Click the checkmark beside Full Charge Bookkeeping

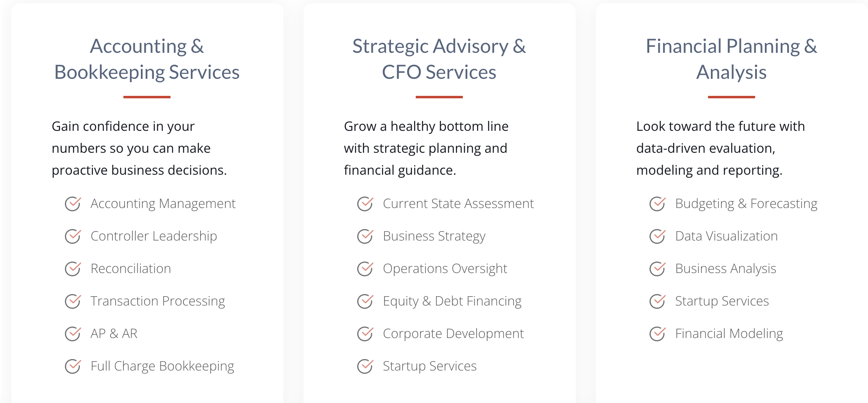(x=73, y=366)
